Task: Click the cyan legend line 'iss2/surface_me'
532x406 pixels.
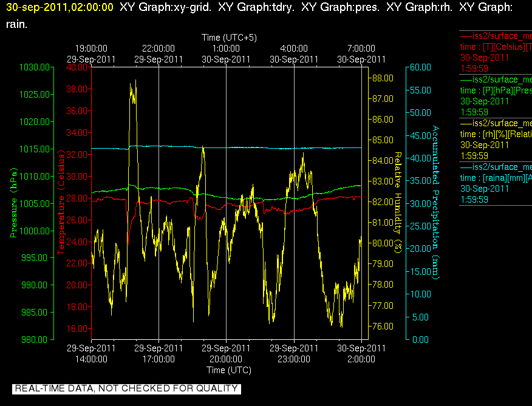Action: click(496, 167)
